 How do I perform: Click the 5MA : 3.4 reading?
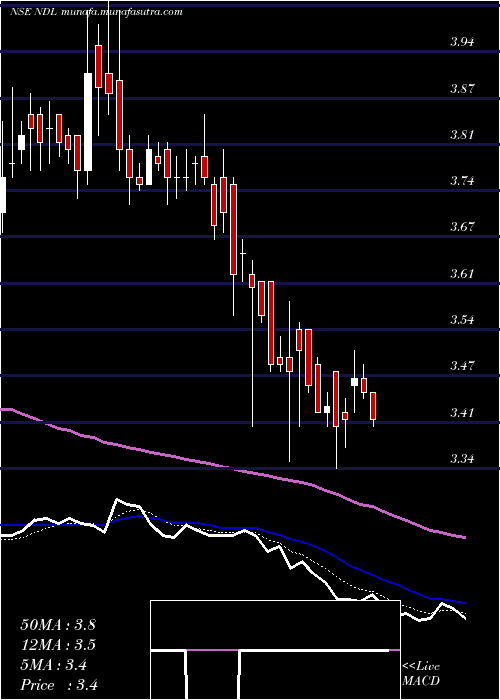pyautogui.click(x=54, y=665)
